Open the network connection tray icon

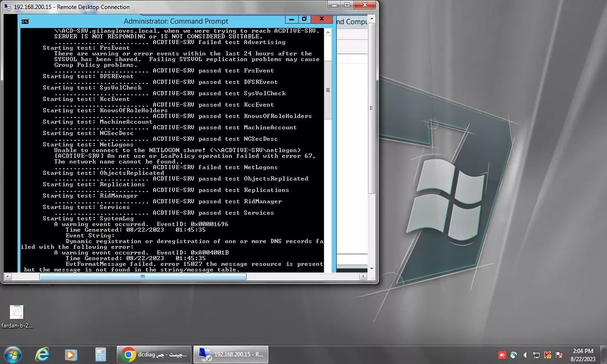(x=536, y=355)
